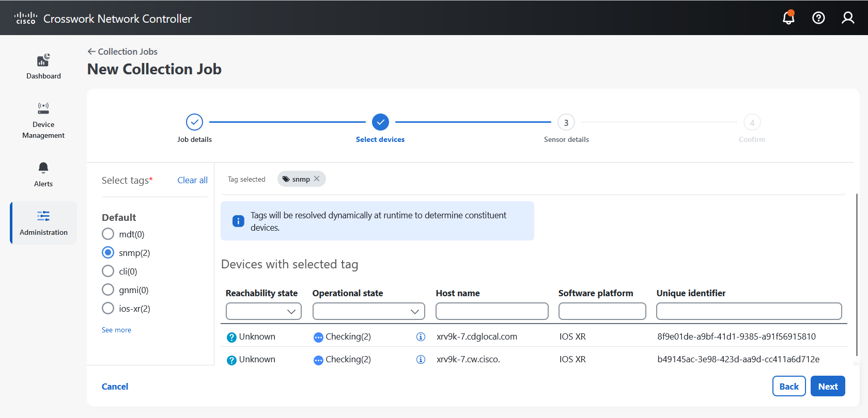This screenshot has width=868, height=418.
Task: Click Operational state column header
Action: 348,293
